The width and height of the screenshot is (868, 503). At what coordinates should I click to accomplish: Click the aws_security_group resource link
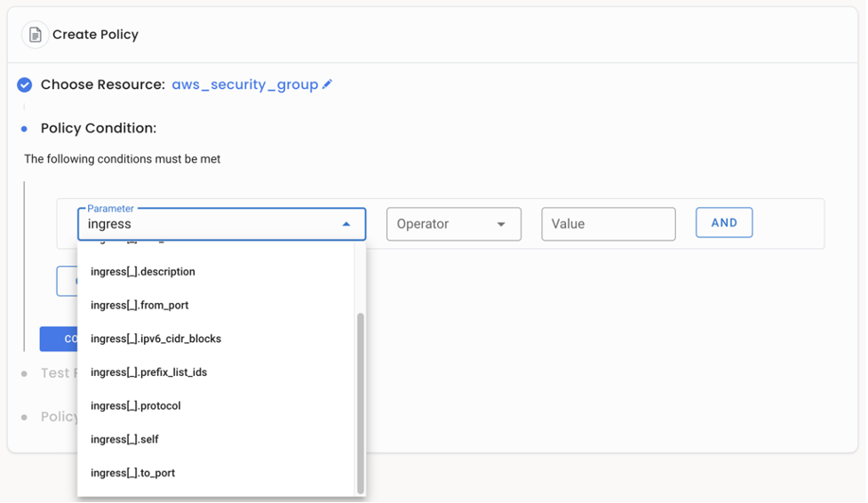coord(244,84)
